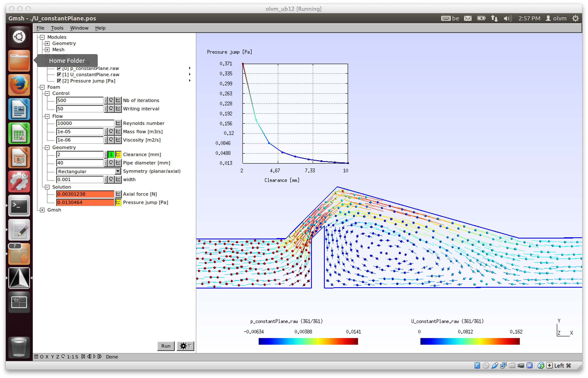Collapse the Solution section
Viewport: 588px width, 378px height.
(x=47, y=187)
